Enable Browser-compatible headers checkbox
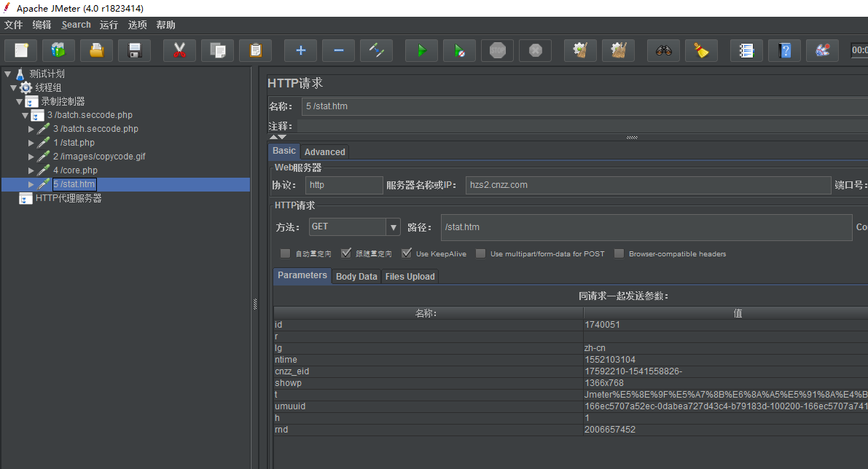The image size is (868, 469). coord(619,253)
